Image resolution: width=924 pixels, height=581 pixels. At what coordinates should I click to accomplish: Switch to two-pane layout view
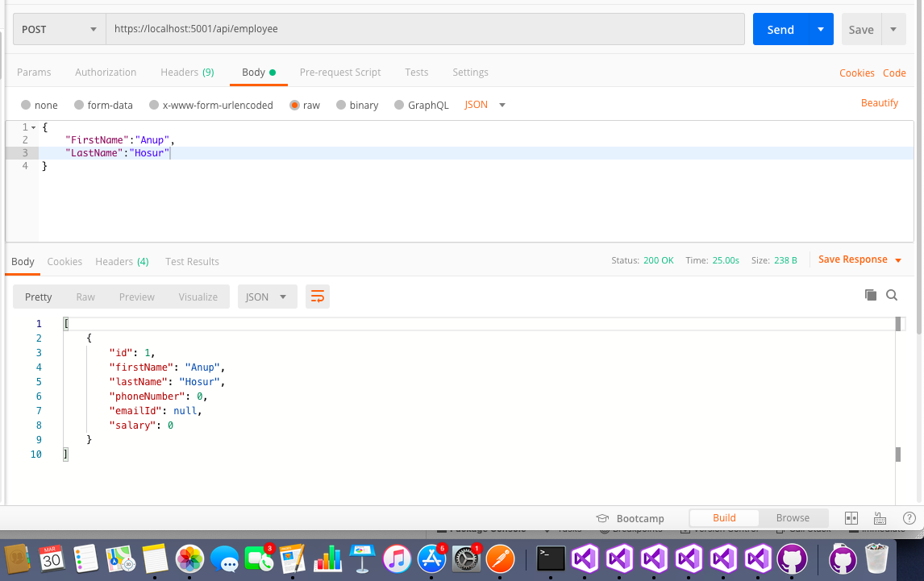(851, 518)
